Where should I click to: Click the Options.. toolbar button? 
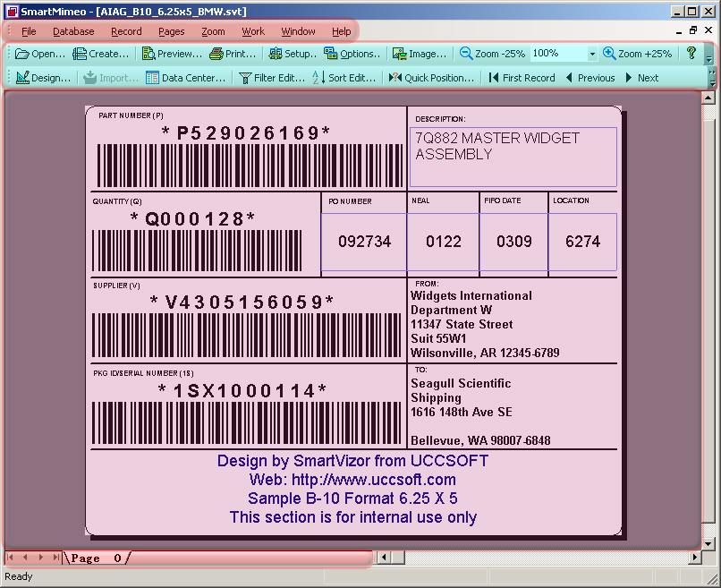pos(352,54)
